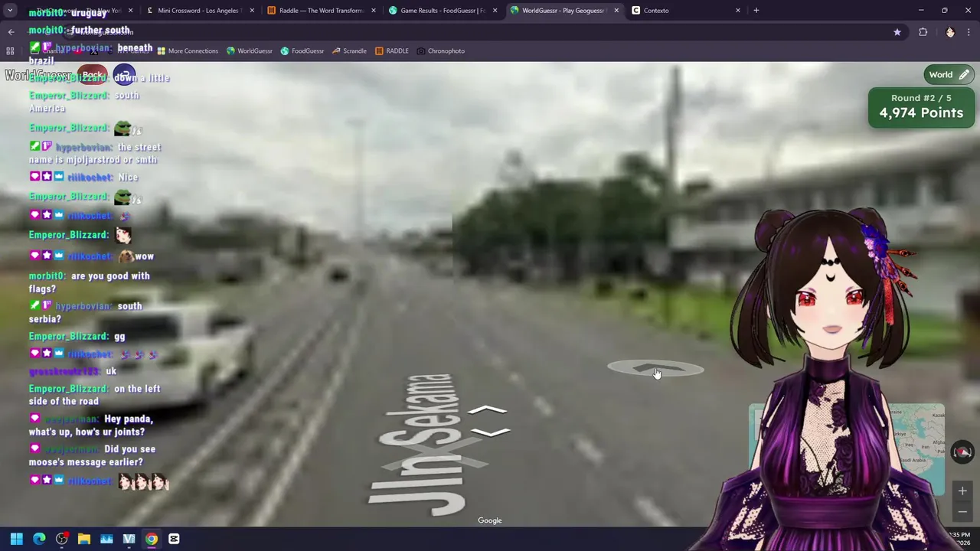Close the Mini Crossword tab
Screen dimensions: 980x551
coord(252,11)
